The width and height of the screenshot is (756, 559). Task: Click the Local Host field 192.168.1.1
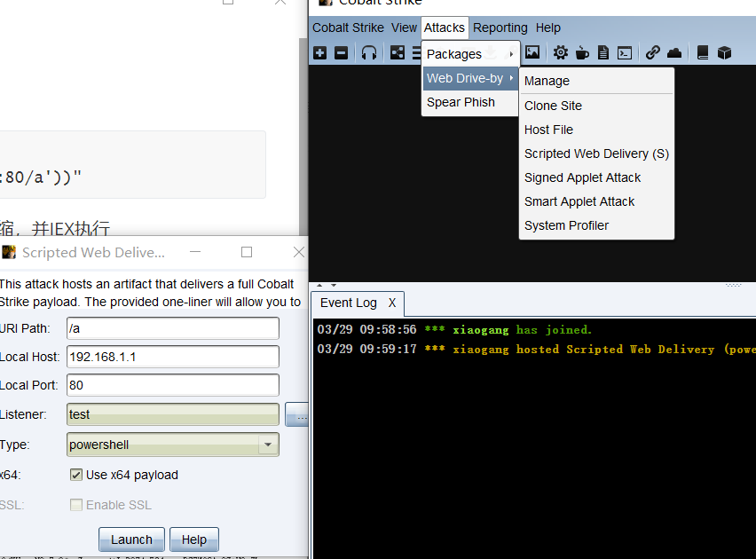[173, 357]
